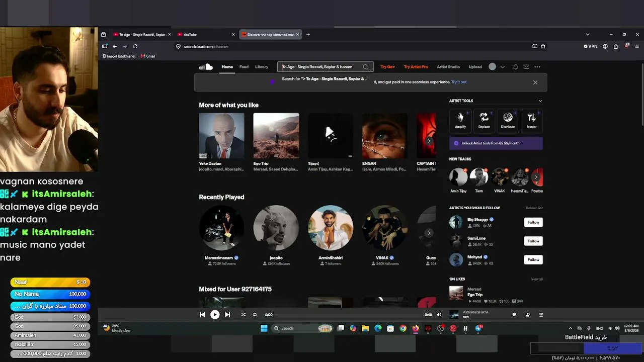Click the Try Artist Pro link
This screenshot has width=644, height=362.
click(x=416, y=67)
